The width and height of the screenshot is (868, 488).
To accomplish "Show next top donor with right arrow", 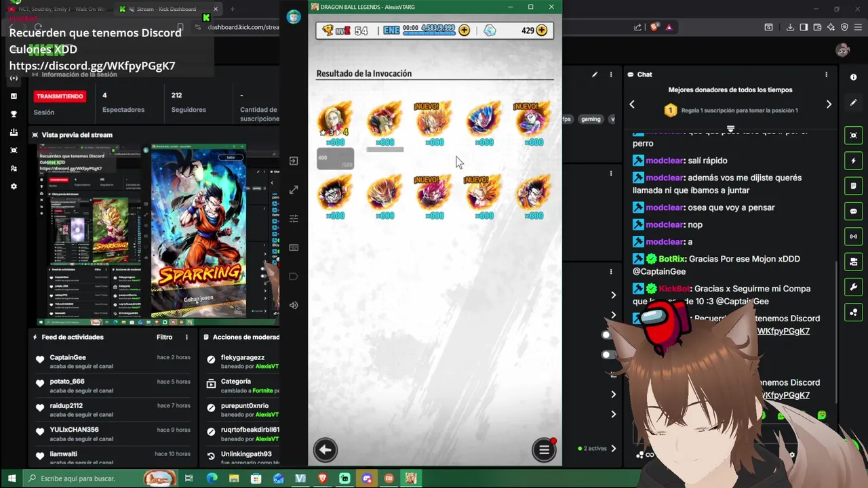I will (829, 104).
